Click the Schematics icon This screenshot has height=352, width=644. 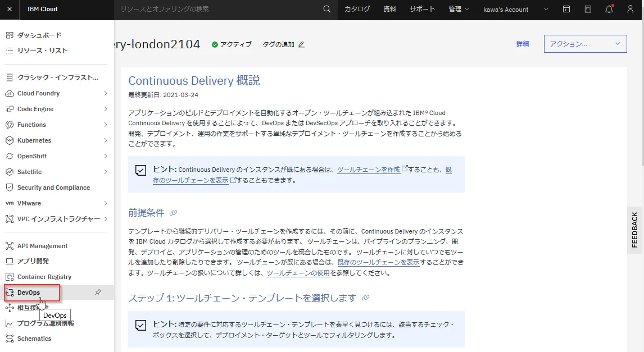pos(10,339)
